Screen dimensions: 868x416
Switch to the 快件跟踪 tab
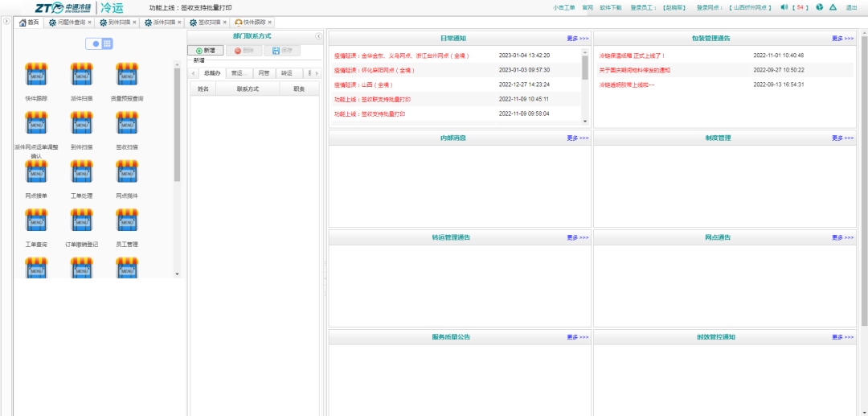click(252, 23)
